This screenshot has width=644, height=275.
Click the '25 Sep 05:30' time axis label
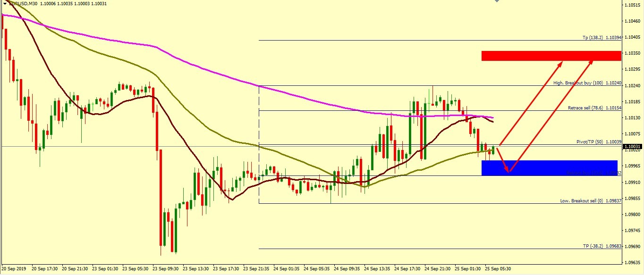pos(498,268)
